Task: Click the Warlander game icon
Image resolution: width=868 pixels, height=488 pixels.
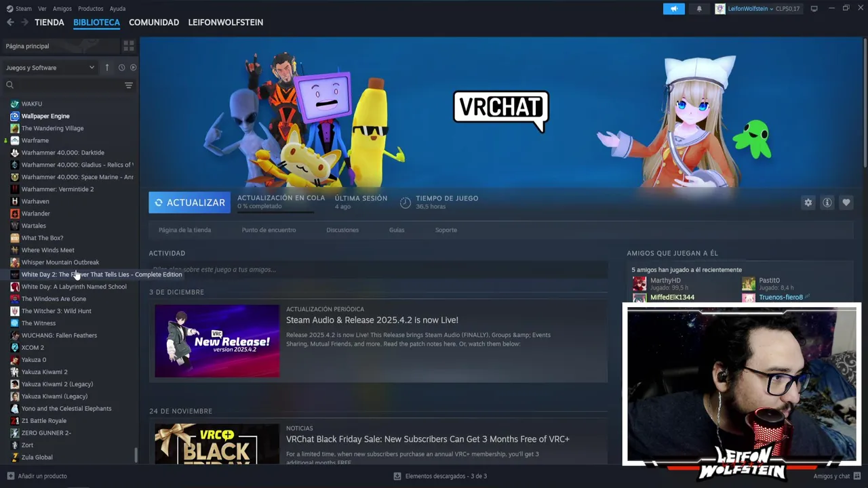Action: tap(14, 213)
